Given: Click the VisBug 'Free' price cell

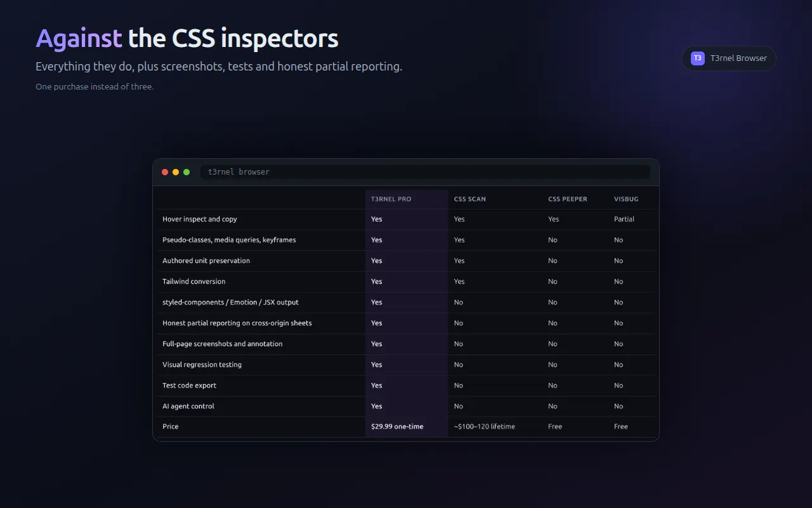Looking at the screenshot, I should pos(621,427).
